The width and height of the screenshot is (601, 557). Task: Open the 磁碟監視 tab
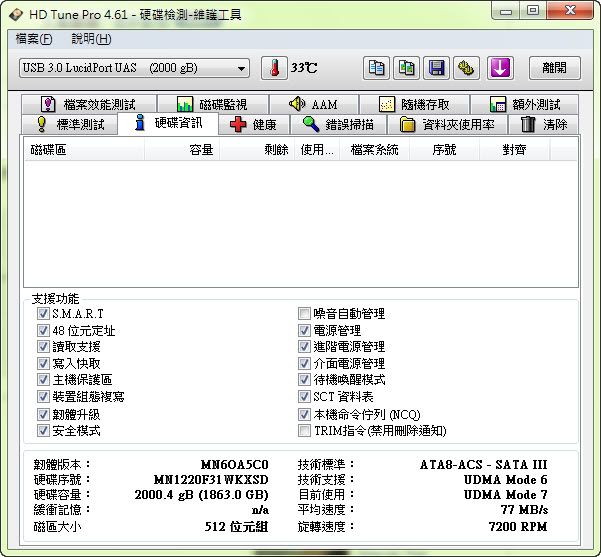[210, 104]
